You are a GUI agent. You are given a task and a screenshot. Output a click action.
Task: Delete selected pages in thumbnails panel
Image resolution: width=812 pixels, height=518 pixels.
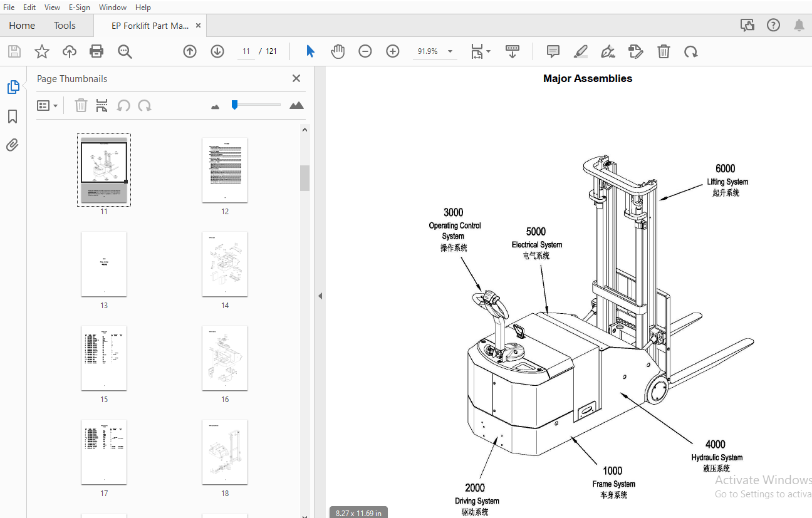tap(81, 105)
